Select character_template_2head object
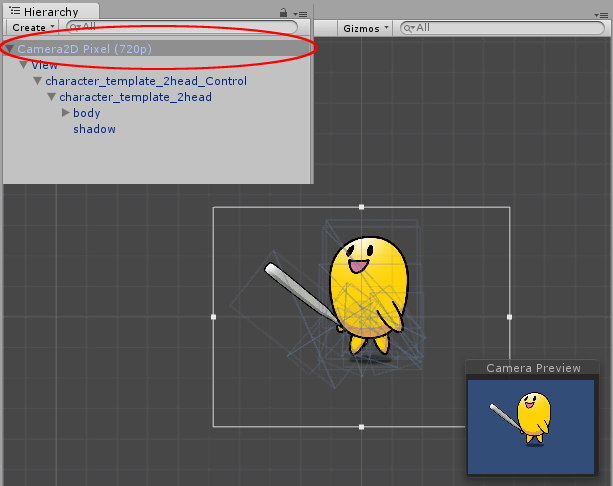This screenshot has height=486, width=613. 136,97
